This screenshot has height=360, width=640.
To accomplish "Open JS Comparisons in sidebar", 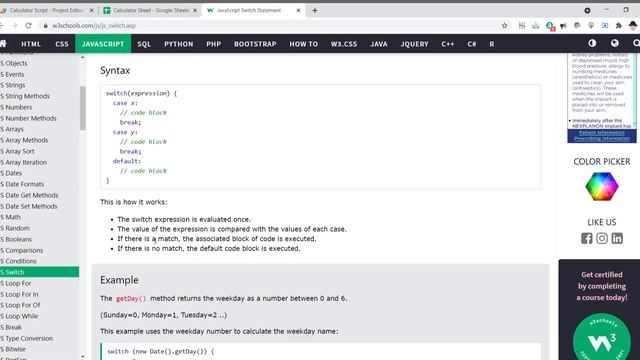I will click(x=21, y=250).
